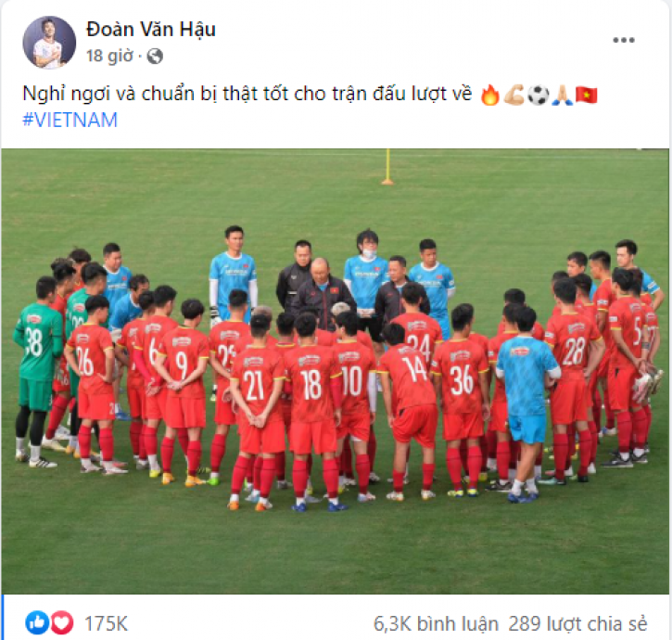Image resolution: width=672 pixels, height=640 pixels.
Task: Click the flexed biceps emoji
Action: [x=514, y=95]
